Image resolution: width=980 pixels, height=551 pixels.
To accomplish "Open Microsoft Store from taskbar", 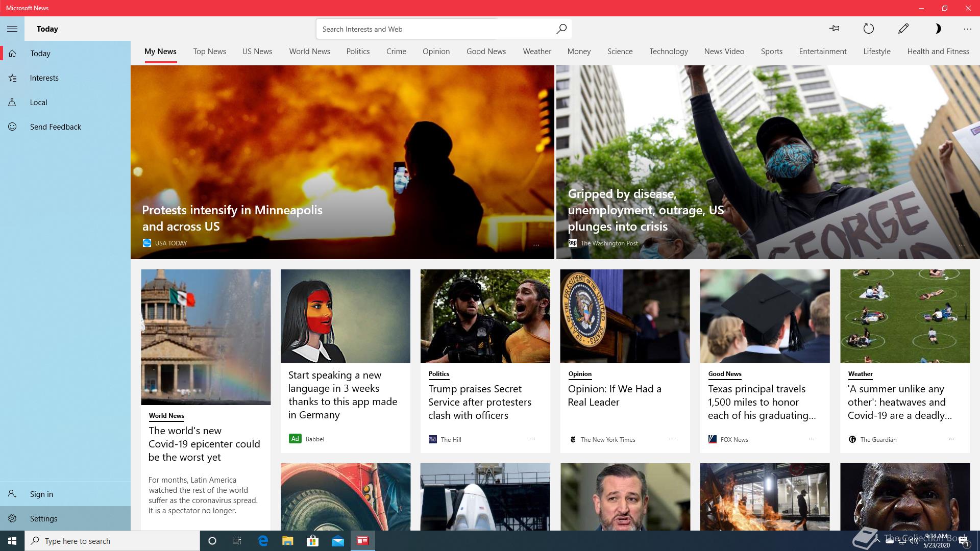I will pyautogui.click(x=312, y=541).
